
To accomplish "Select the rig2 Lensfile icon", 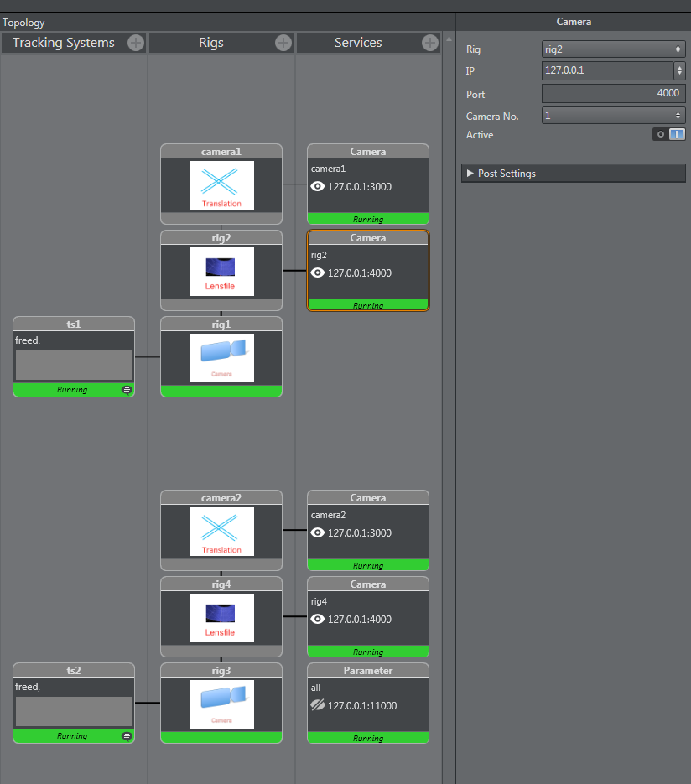I will [x=221, y=271].
